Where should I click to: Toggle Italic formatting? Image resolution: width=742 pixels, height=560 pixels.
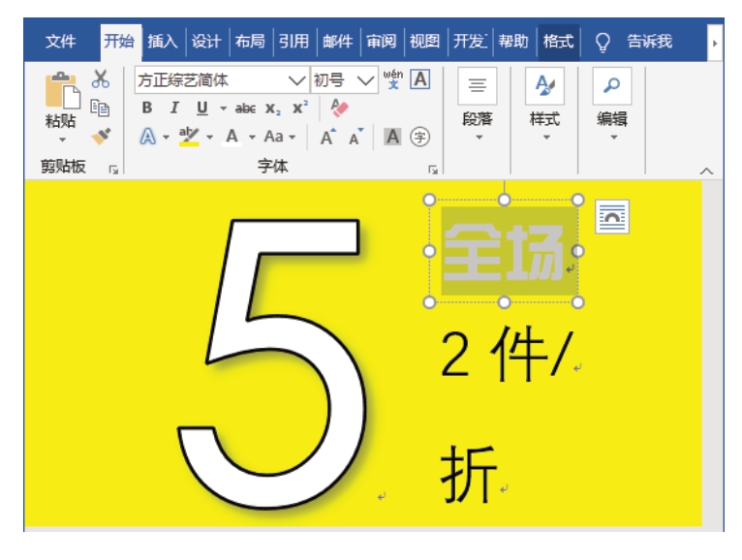174,108
